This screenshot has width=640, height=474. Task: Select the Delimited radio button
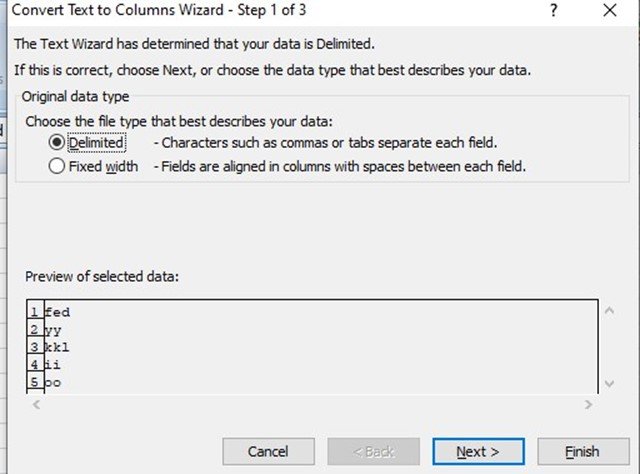point(56,142)
